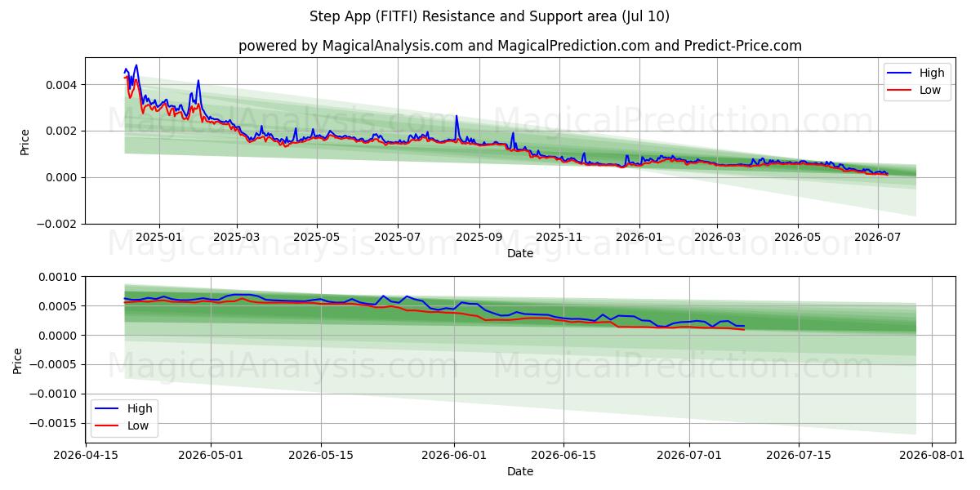
Task: Click the blue High line swatch in bottom legend
Action: click(x=108, y=409)
